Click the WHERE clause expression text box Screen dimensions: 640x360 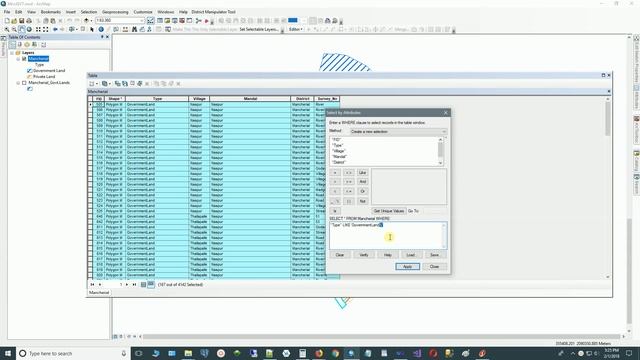click(388, 236)
